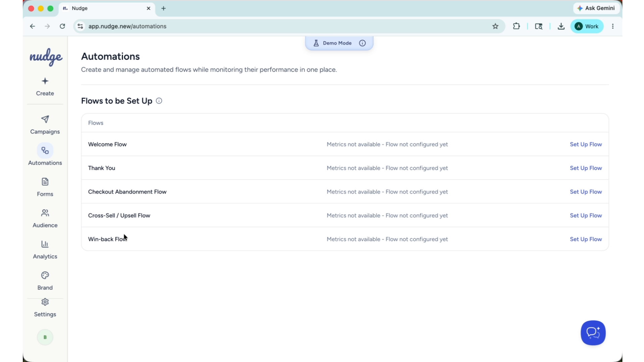Click the tab search icon in toolbar
Viewport: 644px width, 362px height.
(539, 26)
